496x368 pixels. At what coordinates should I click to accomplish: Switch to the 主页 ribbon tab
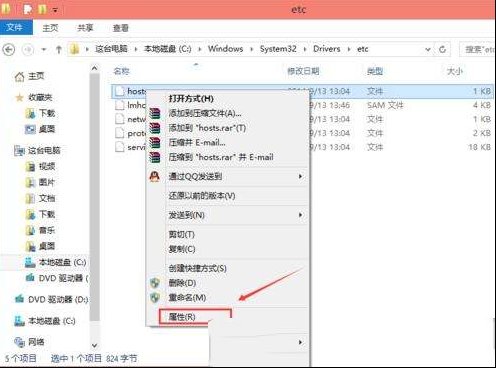50,28
